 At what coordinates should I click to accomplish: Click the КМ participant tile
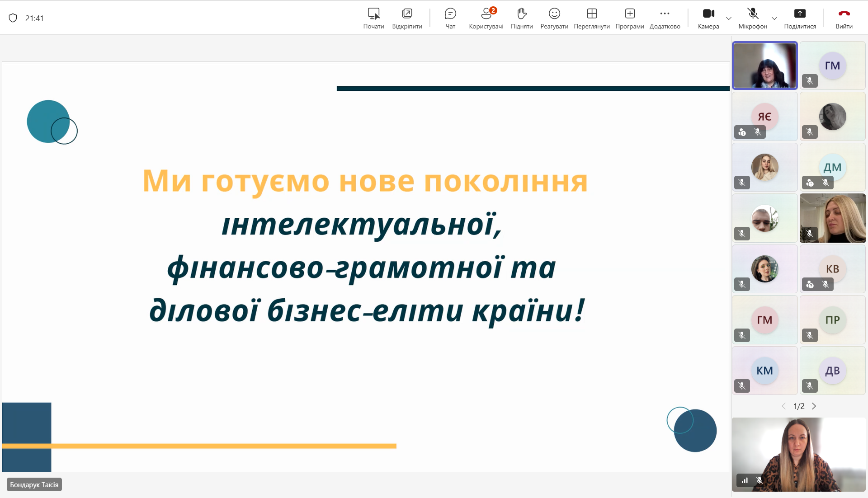click(764, 371)
